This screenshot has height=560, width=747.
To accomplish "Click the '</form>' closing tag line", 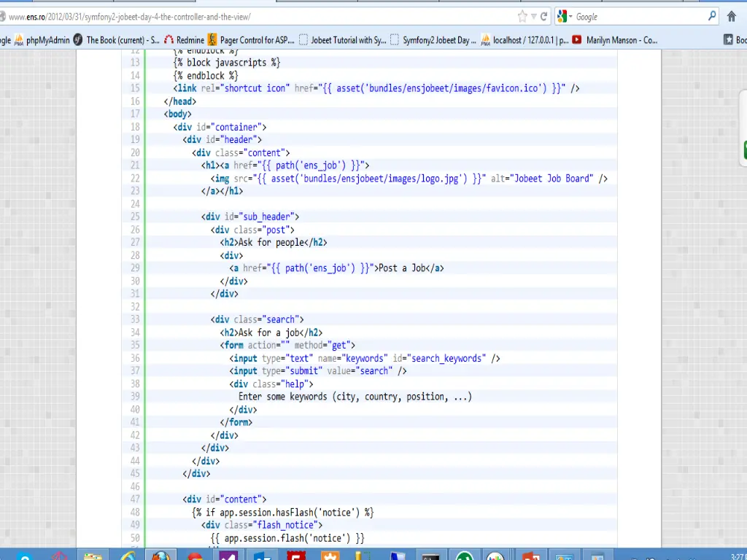I will point(236,422).
